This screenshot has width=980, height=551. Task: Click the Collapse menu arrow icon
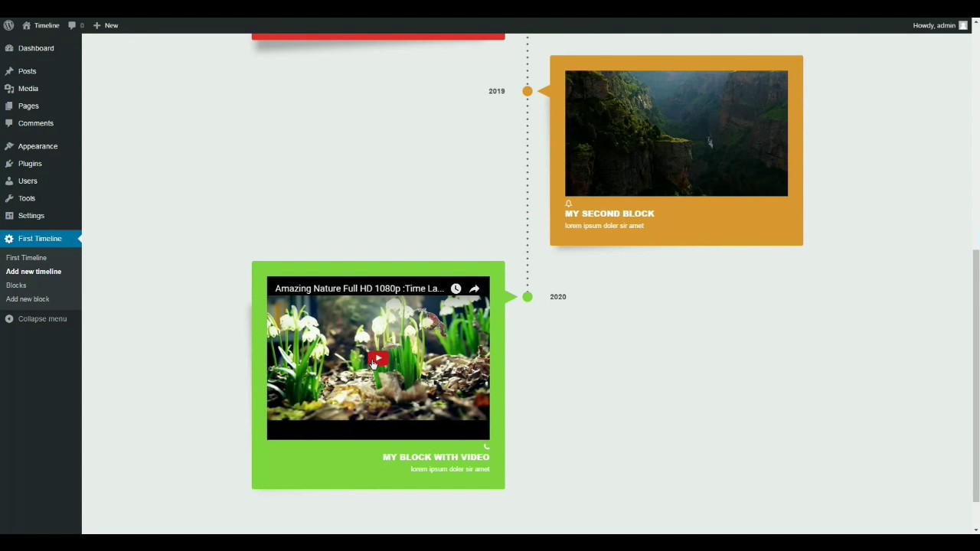pyautogui.click(x=9, y=318)
